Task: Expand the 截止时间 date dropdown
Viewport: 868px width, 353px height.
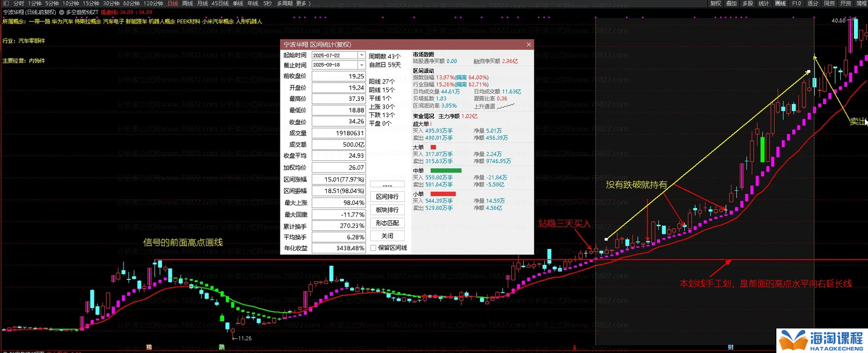Action: pyautogui.click(x=361, y=65)
